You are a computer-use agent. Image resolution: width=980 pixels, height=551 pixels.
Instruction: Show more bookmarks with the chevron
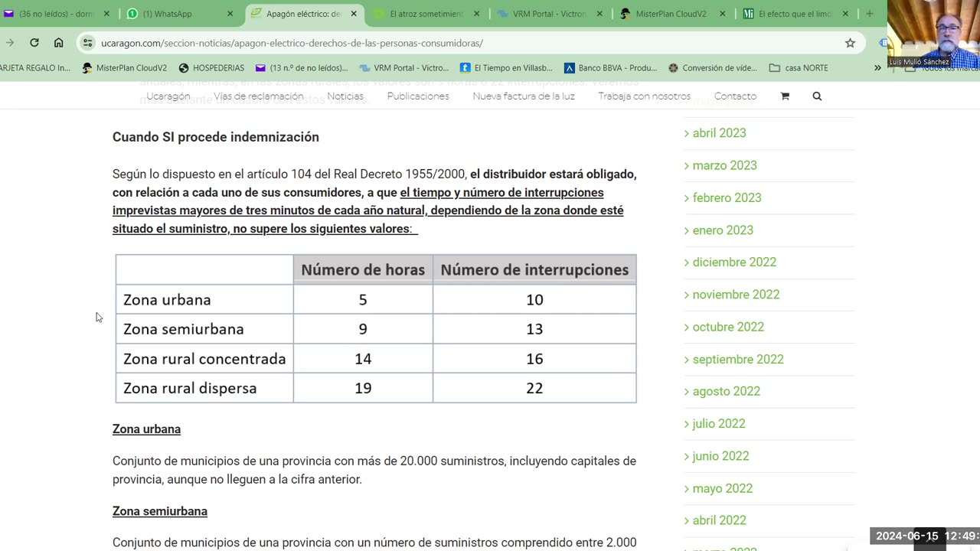tap(877, 67)
